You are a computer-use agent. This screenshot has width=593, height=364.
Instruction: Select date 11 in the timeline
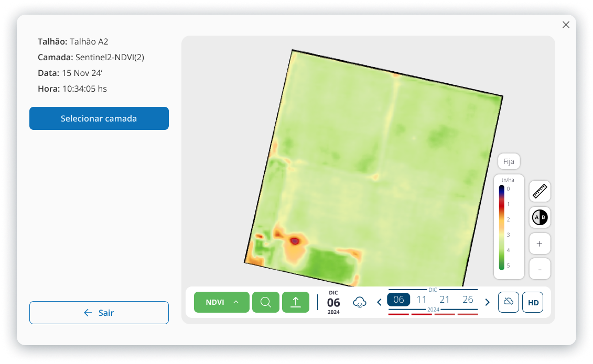pos(422,300)
